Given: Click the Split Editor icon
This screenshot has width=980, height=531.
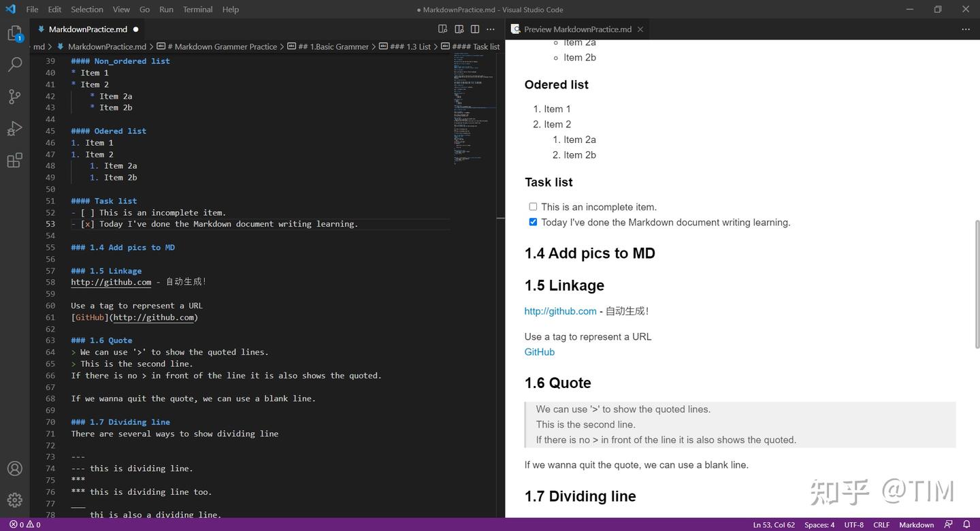Looking at the screenshot, I should tap(474, 29).
